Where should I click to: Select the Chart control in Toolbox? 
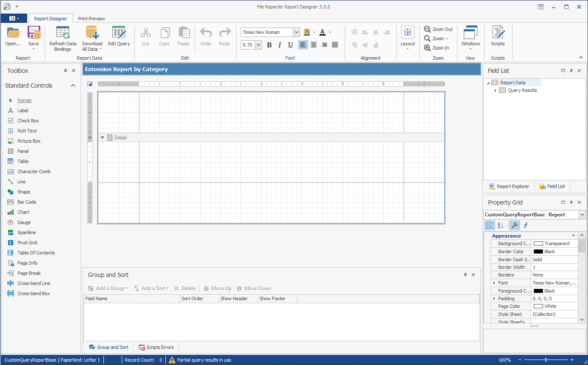point(23,212)
